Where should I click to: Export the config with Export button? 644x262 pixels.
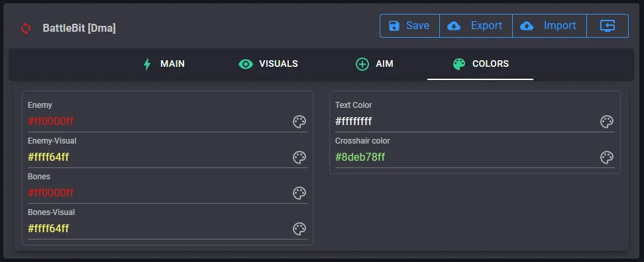476,26
